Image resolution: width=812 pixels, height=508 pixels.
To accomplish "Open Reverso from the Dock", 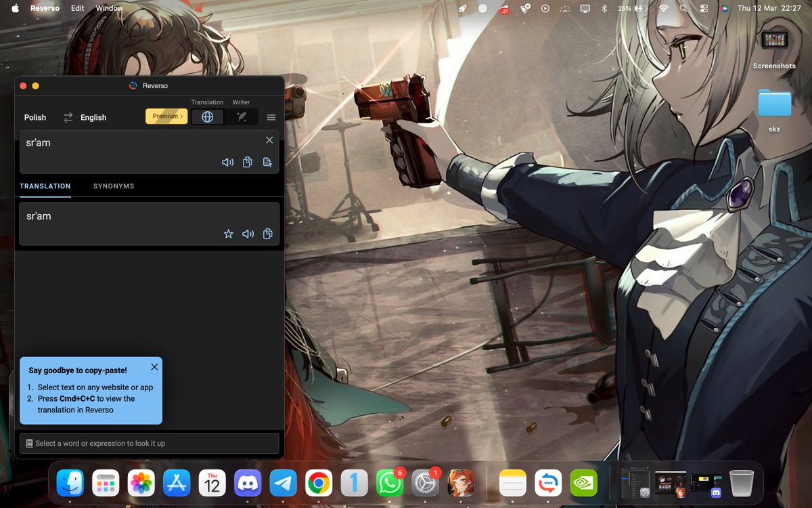I will tap(548, 483).
